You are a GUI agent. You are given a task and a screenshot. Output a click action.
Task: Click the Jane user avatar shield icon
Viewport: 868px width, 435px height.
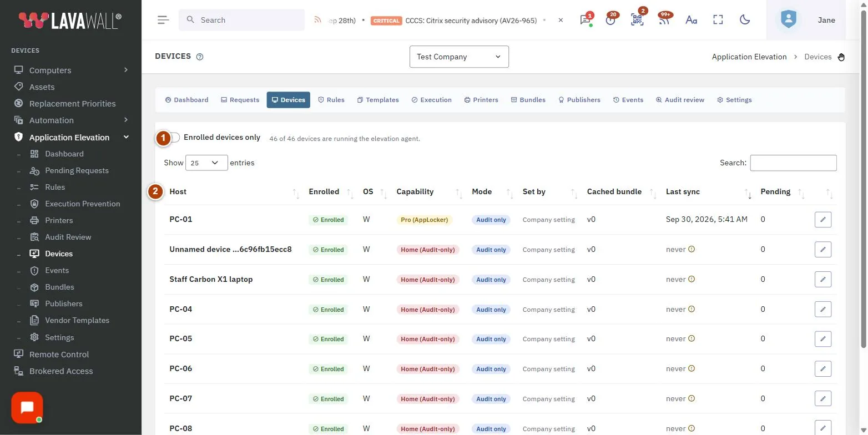[788, 20]
